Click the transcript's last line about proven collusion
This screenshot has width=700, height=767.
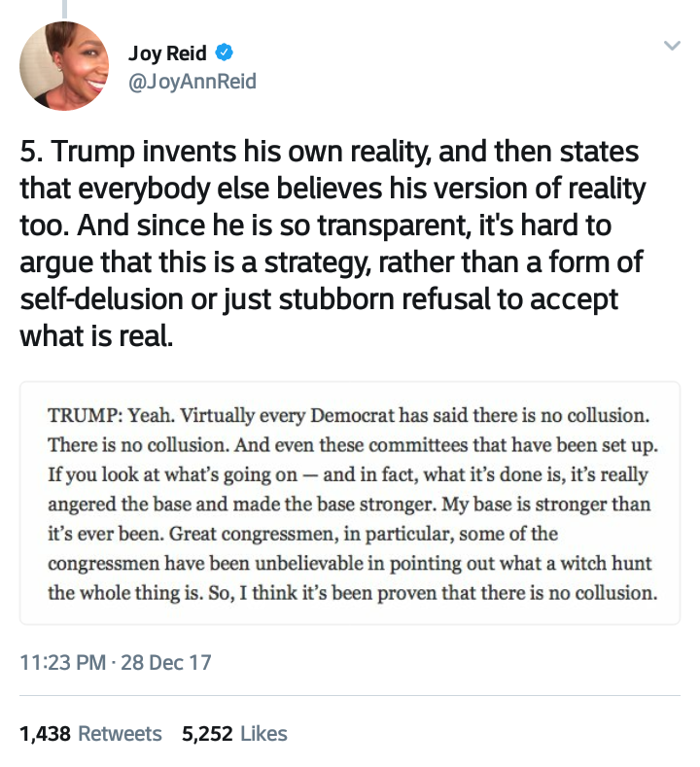(348, 592)
